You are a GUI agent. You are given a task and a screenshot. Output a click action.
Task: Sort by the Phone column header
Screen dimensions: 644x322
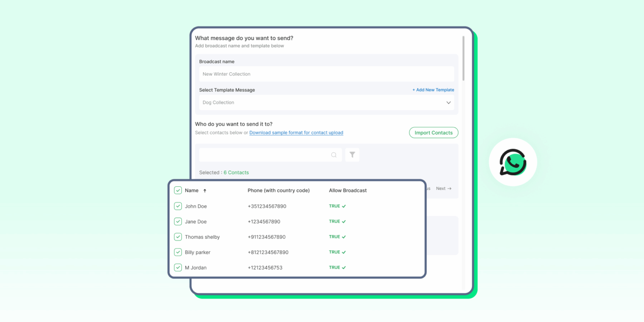click(278, 190)
